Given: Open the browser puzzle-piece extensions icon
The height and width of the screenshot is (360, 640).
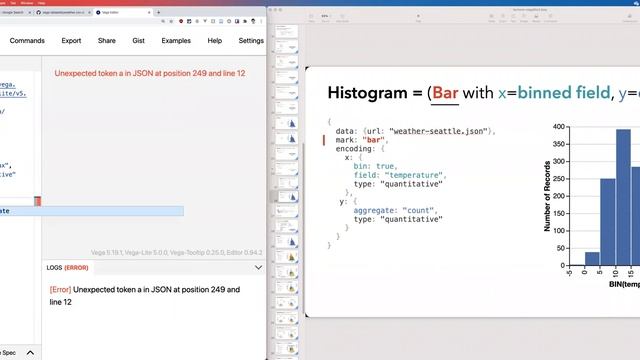Looking at the screenshot, I should point(245,21).
